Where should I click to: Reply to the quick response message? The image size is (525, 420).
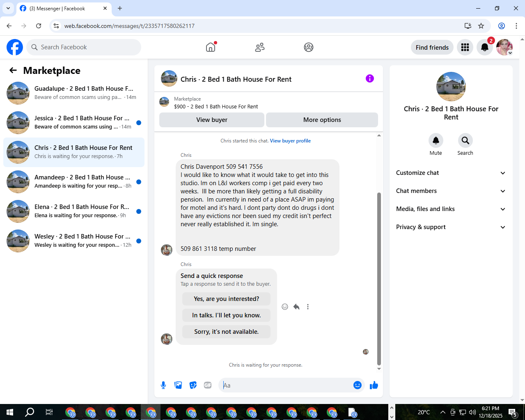pyautogui.click(x=296, y=307)
